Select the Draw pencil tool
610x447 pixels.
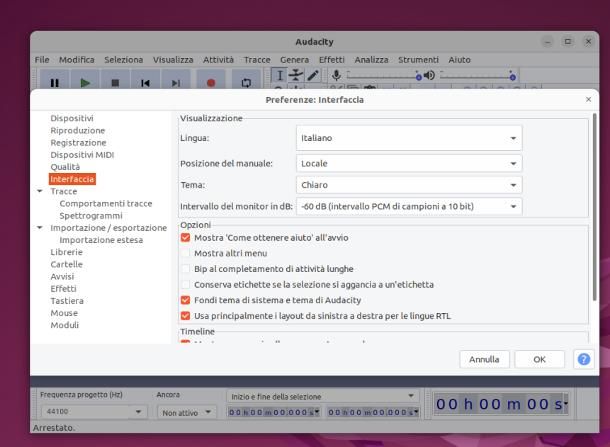click(313, 75)
